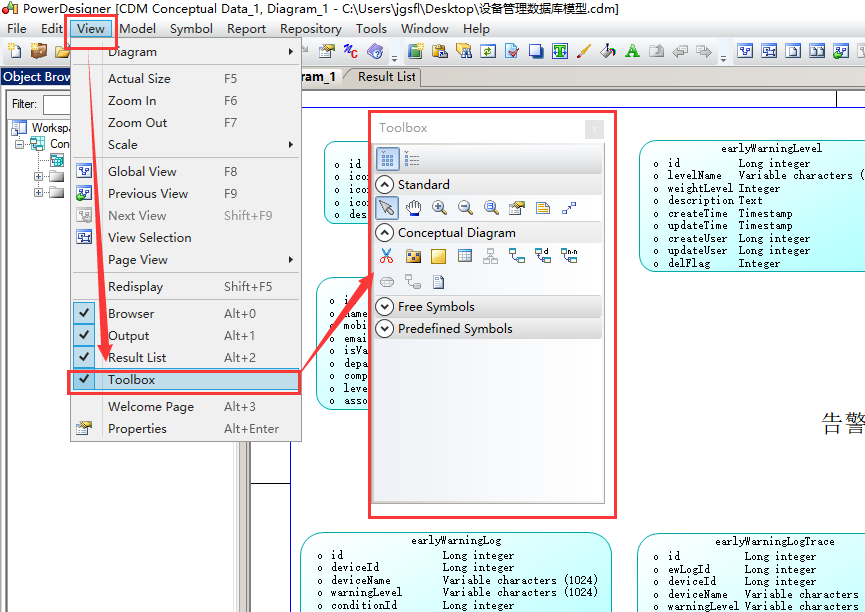Image resolution: width=865 pixels, height=612 pixels.
Task: Open the Repository menu
Action: coord(311,29)
